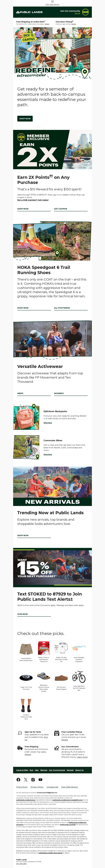The image size is (105, 868).
Task: Open the Facebook social icon
Action: pos(18,779)
